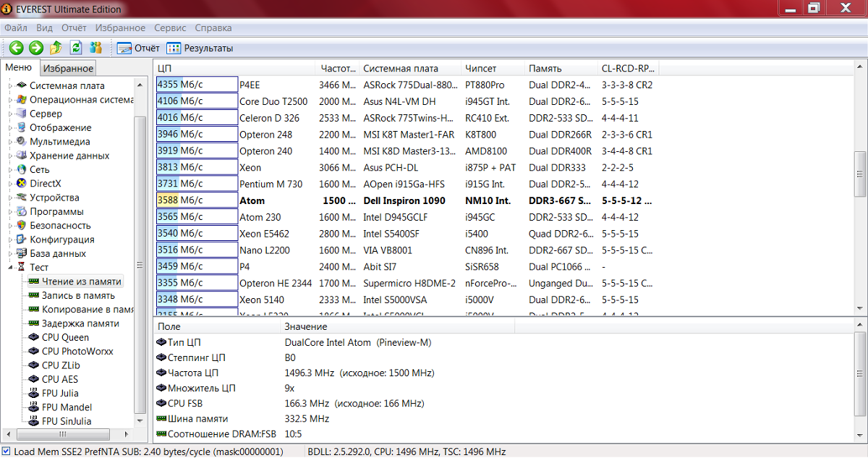Toggle the Load Mem SSE2 status checkbox
The image size is (868, 458).
7,451
